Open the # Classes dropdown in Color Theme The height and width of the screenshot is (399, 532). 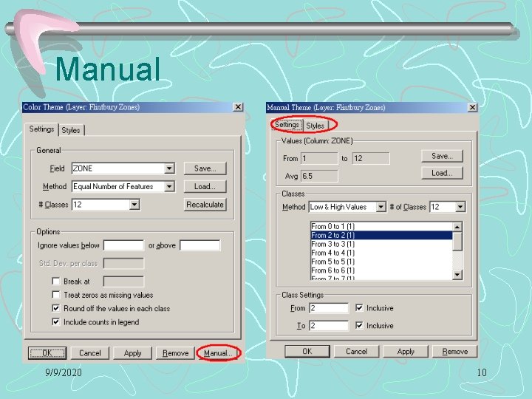[x=134, y=205]
